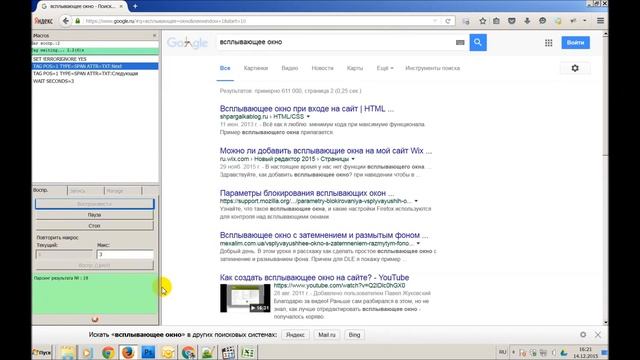This screenshot has height=360, width=640.
Task: Open the Ещё dropdown in Google tabs
Action: coord(385,68)
